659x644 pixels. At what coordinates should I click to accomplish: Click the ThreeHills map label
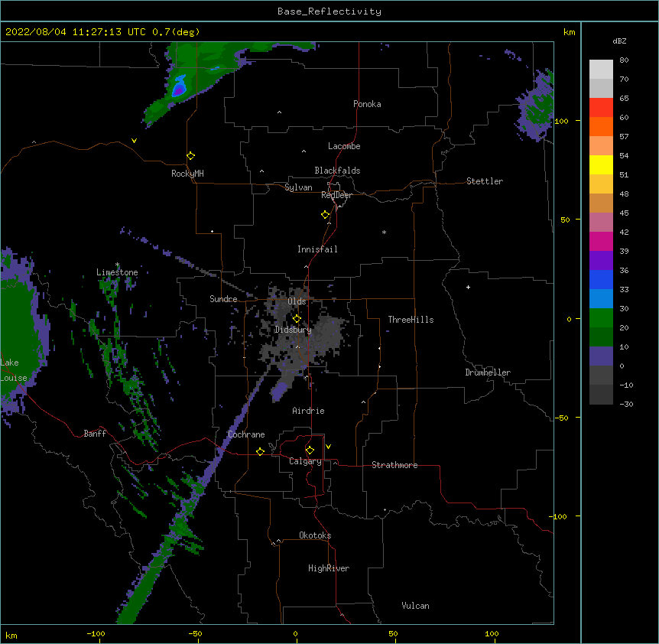[x=411, y=320]
